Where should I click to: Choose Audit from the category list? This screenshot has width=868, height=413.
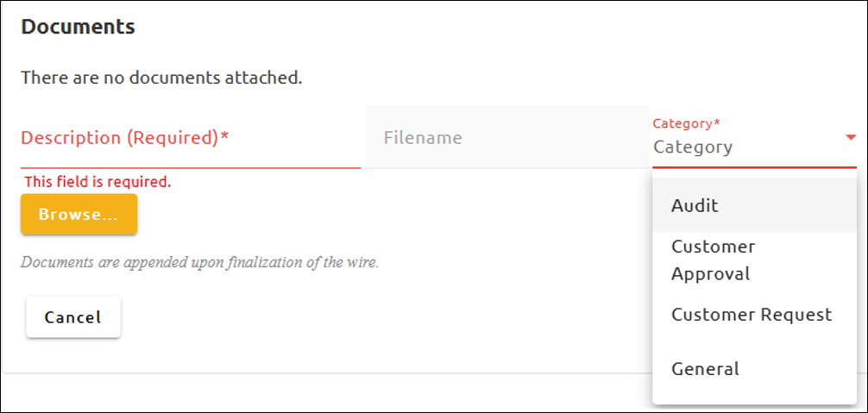tap(695, 206)
